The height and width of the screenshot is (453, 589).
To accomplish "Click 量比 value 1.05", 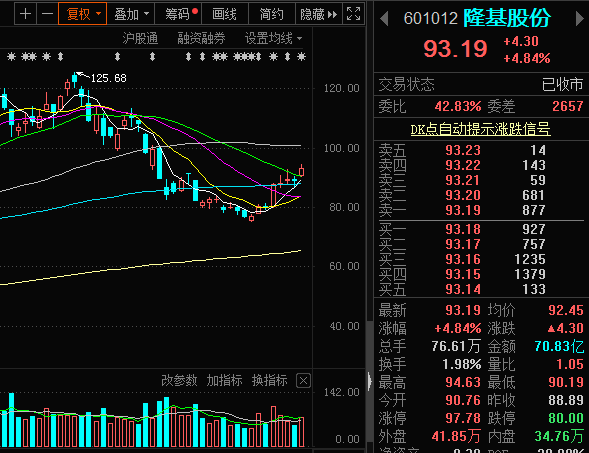I will coord(570,364).
